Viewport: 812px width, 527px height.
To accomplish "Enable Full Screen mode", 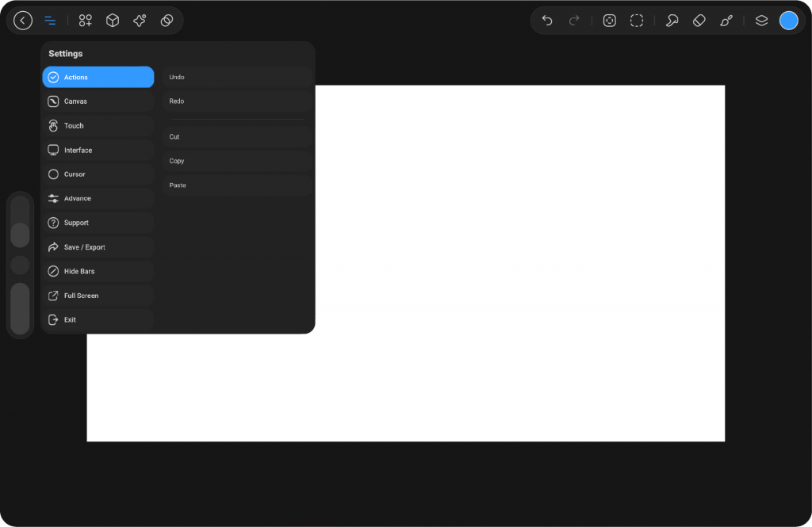I will pos(98,296).
